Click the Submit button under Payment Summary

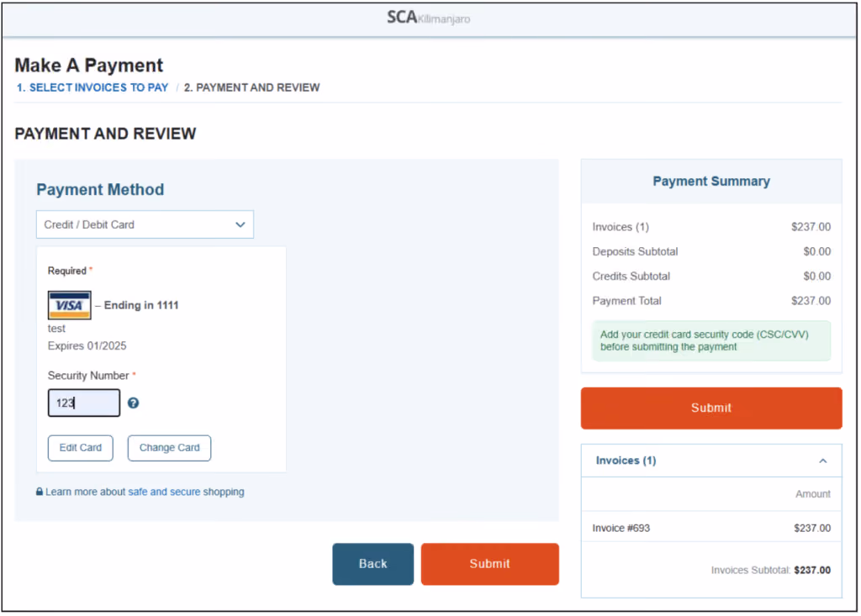click(x=711, y=408)
